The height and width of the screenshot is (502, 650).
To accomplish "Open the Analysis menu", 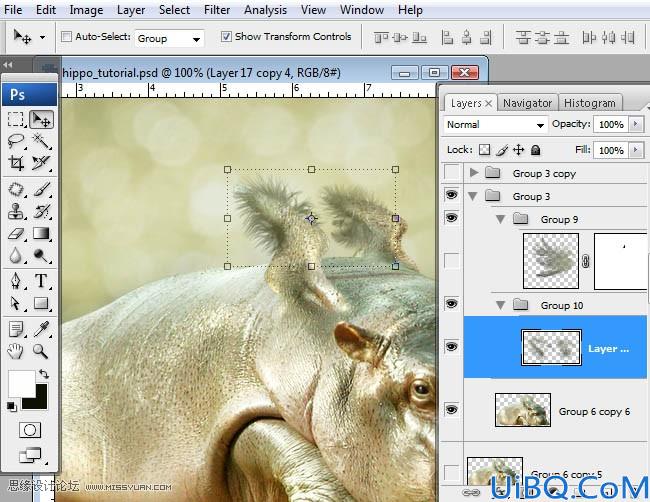I will tap(265, 10).
